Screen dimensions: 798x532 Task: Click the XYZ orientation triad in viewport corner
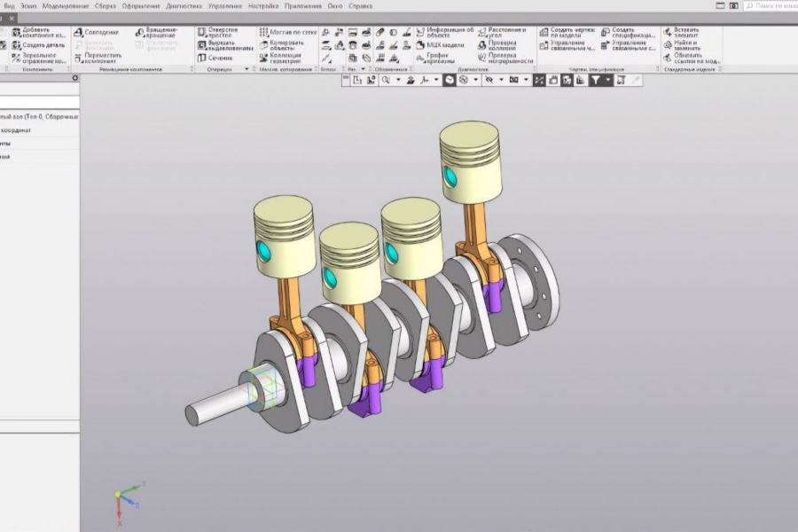pos(128,502)
